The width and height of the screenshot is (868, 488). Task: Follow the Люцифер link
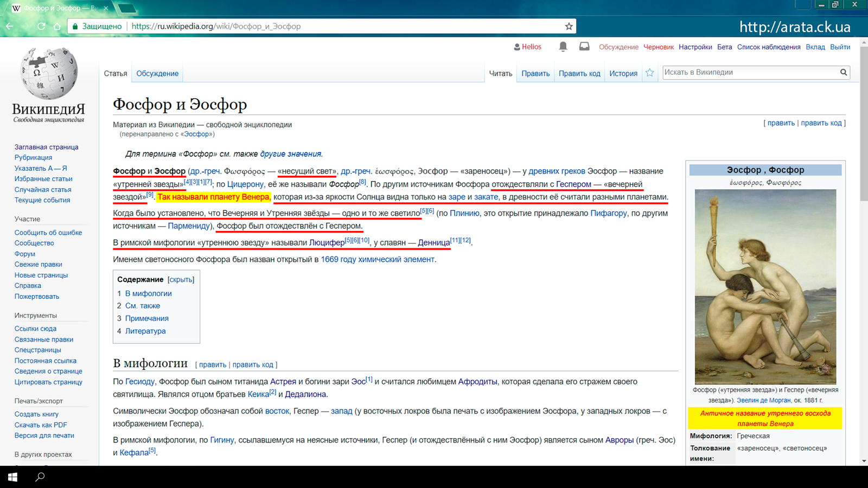(327, 242)
